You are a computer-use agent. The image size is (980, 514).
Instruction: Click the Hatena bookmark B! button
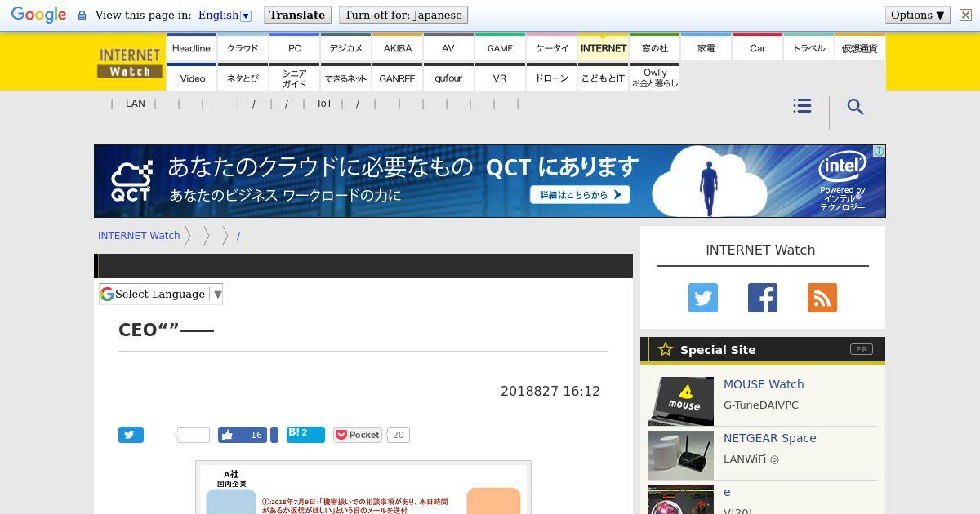[305, 435]
